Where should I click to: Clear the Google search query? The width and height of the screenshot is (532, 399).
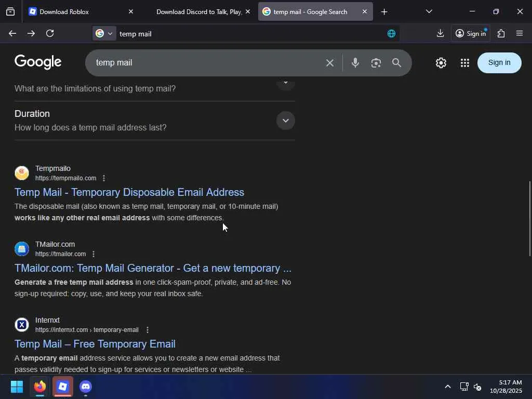[x=330, y=63]
